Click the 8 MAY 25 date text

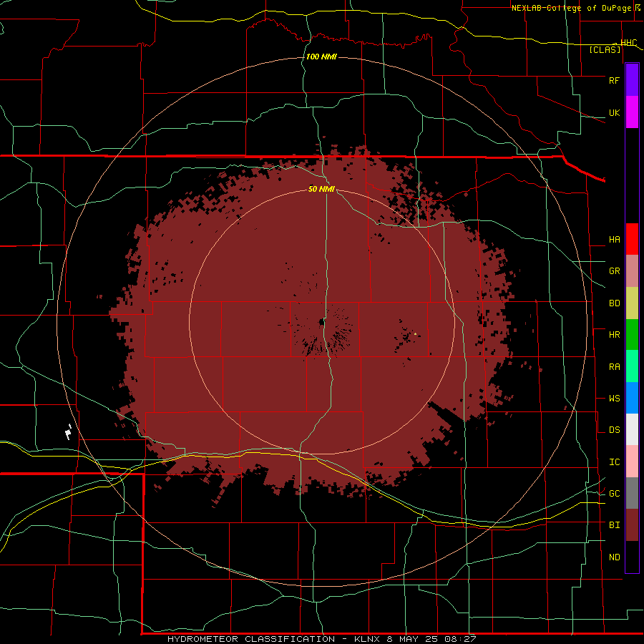[x=412, y=639]
